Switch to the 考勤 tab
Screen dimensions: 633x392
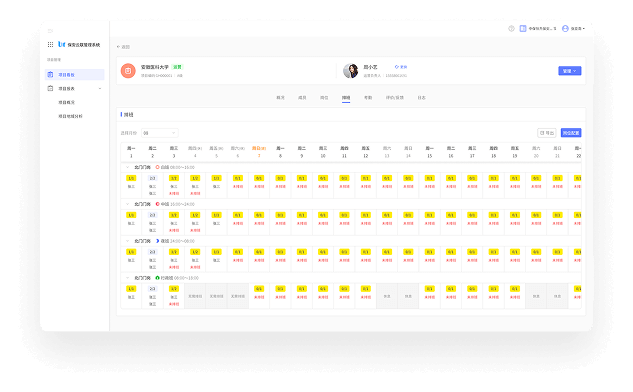tap(368, 98)
